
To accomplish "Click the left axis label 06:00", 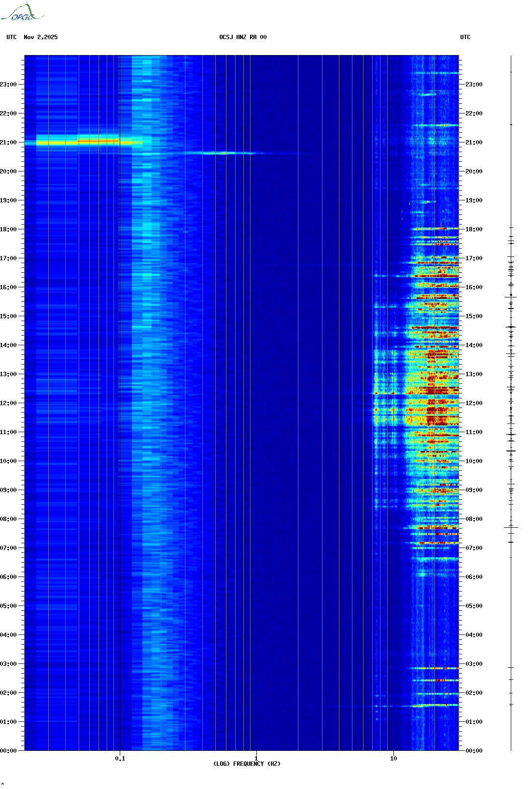I will (8, 577).
